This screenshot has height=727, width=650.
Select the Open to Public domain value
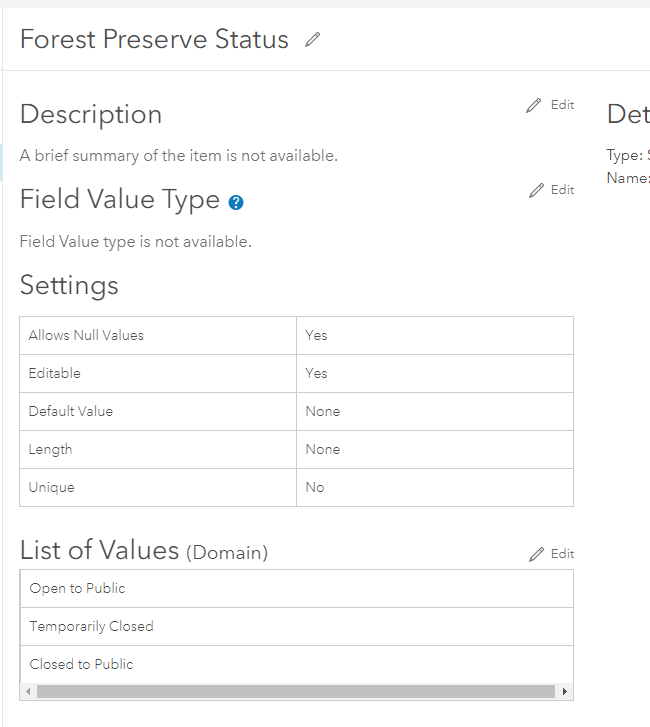click(78, 588)
